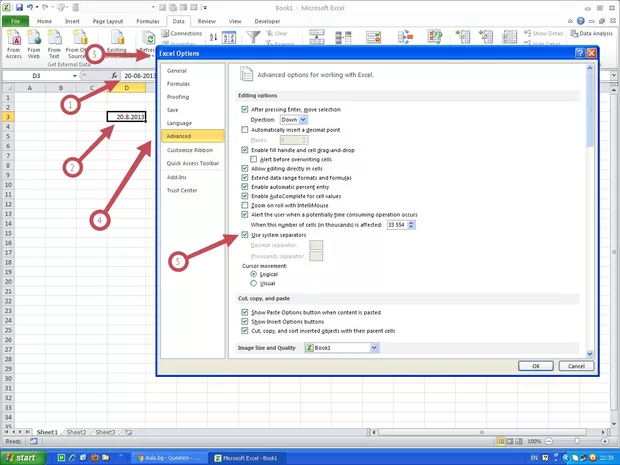
Task: Click the Excel Options vertical scrollbar thumb
Action: (590, 109)
